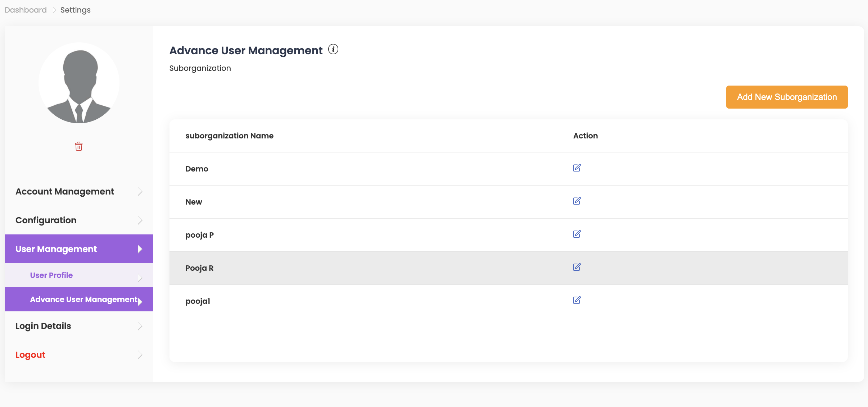Click edit icon for pooja1 row
The height and width of the screenshot is (407, 868).
click(577, 300)
